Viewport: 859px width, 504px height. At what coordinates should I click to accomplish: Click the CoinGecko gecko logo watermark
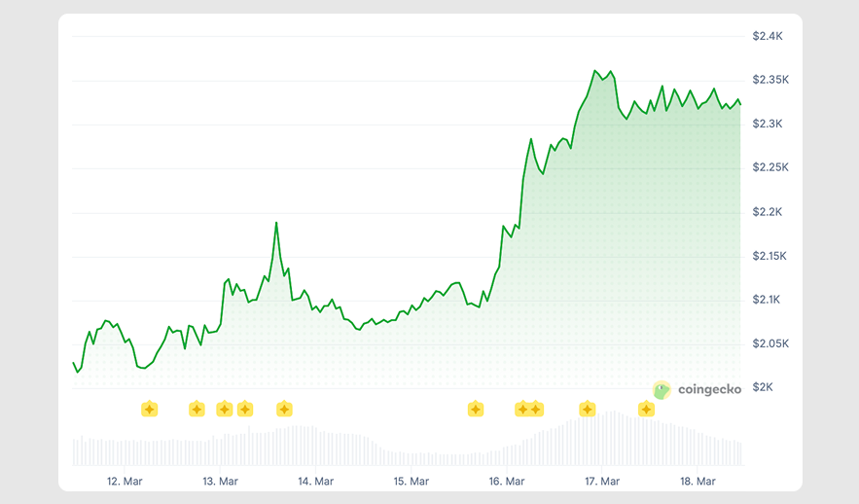[x=662, y=389]
